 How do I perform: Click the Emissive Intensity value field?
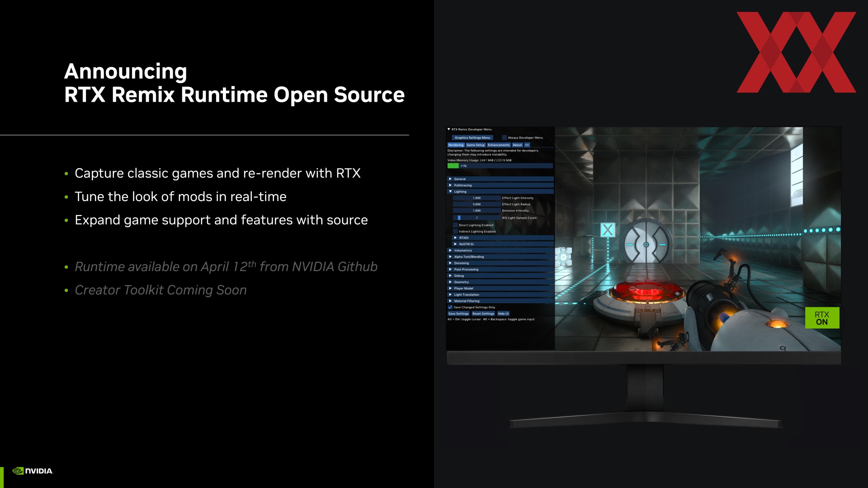pos(476,211)
